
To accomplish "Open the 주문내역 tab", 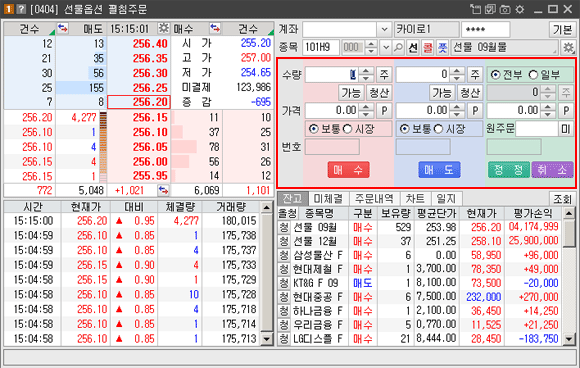I will coord(374,199).
